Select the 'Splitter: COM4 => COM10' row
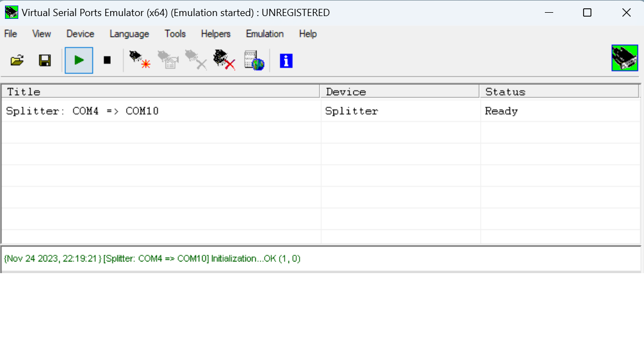This screenshot has height=359, width=644. click(x=321, y=111)
